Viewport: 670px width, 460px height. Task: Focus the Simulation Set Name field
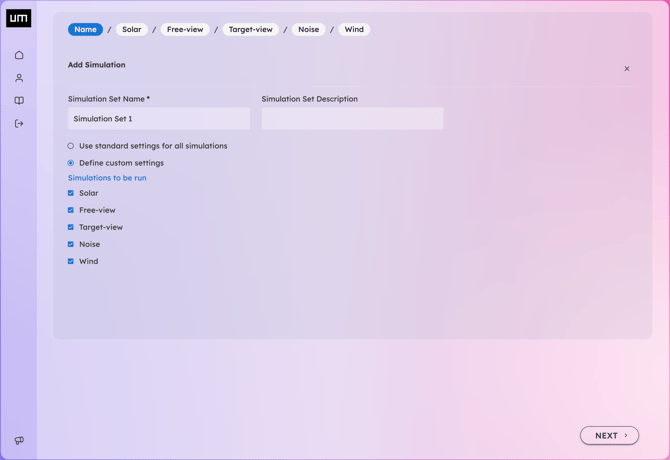(159, 119)
